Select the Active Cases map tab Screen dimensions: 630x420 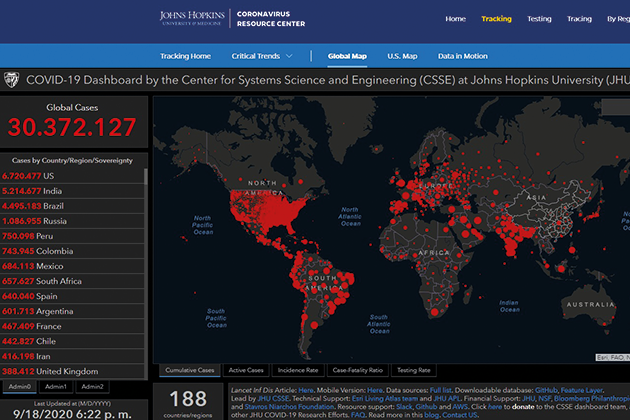pos(246,370)
